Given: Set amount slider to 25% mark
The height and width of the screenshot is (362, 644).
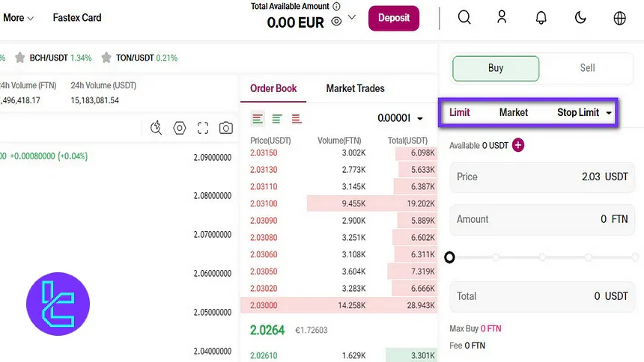Looking at the screenshot, I should tap(496, 257).
